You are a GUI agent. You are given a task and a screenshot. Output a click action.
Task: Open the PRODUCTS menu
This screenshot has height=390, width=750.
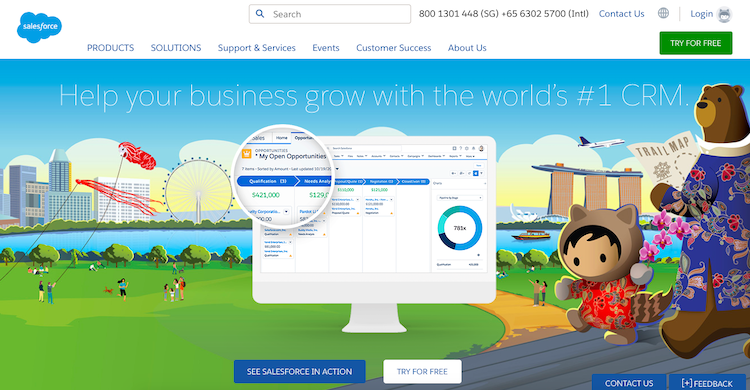(x=110, y=48)
